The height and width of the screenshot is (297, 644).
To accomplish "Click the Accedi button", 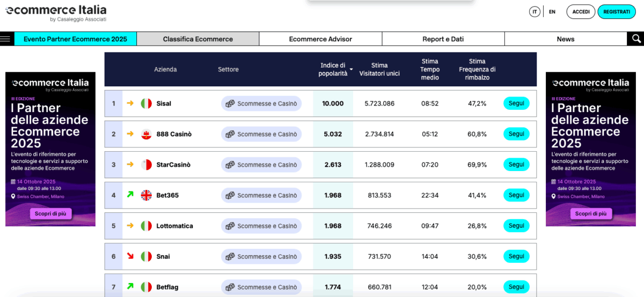I will pos(581,12).
